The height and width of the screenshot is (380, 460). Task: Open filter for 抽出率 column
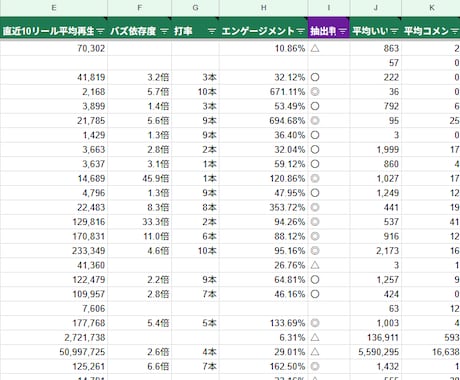point(343,31)
